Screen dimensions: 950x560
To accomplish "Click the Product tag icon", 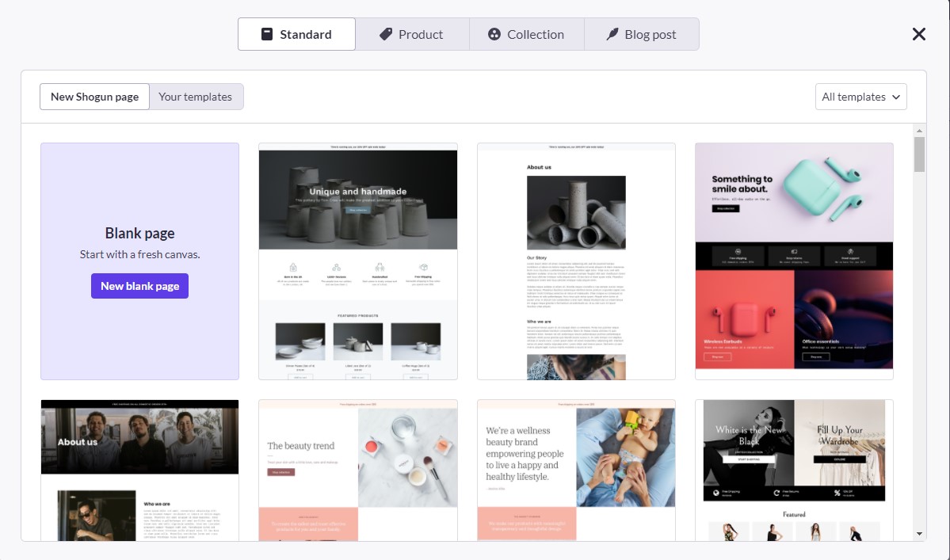I will pyautogui.click(x=386, y=34).
